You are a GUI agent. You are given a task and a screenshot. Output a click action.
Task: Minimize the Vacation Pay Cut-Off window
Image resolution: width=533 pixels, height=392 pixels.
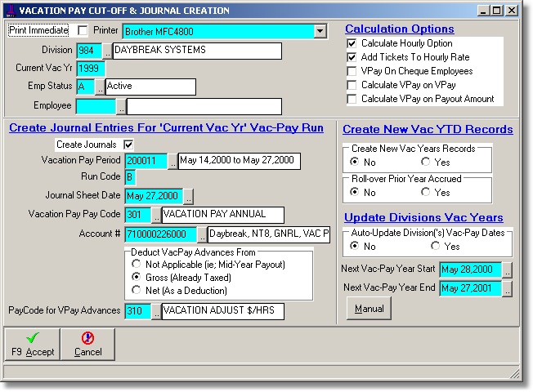483,11
